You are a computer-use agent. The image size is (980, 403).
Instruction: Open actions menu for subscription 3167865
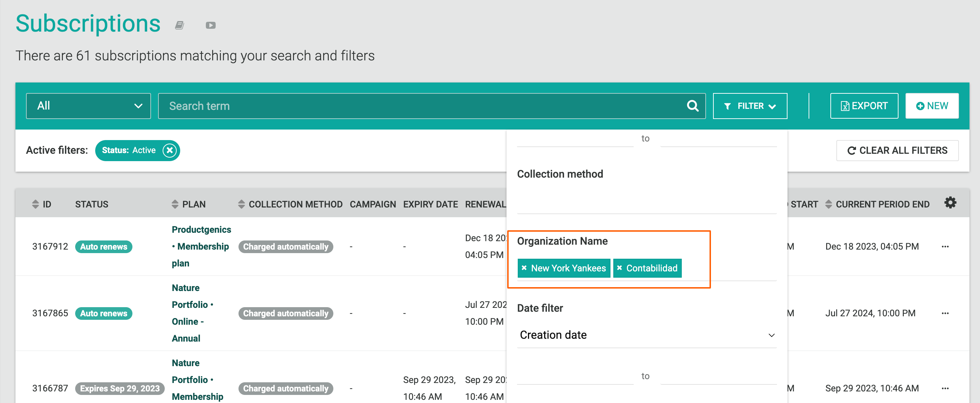tap(945, 313)
